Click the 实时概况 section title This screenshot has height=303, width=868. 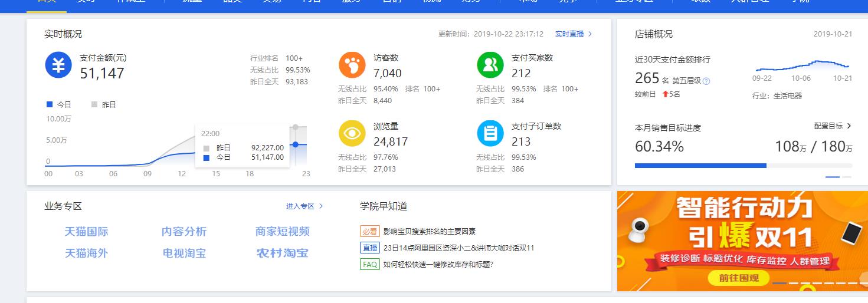(x=63, y=34)
